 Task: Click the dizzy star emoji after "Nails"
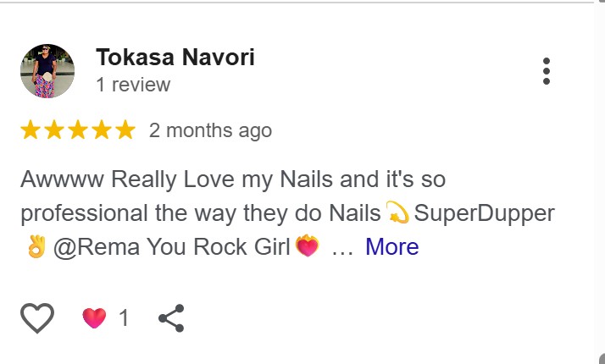pyautogui.click(x=397, y=213)
